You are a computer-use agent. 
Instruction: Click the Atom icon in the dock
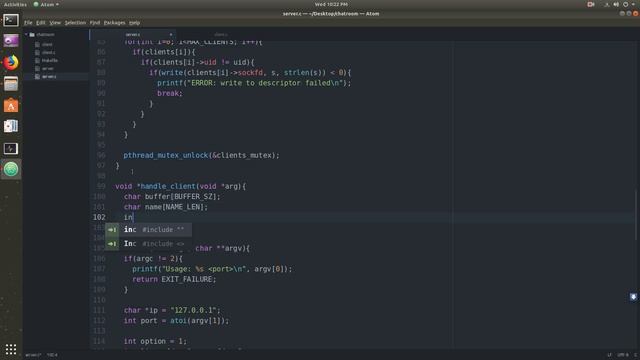tap(11, 169)
